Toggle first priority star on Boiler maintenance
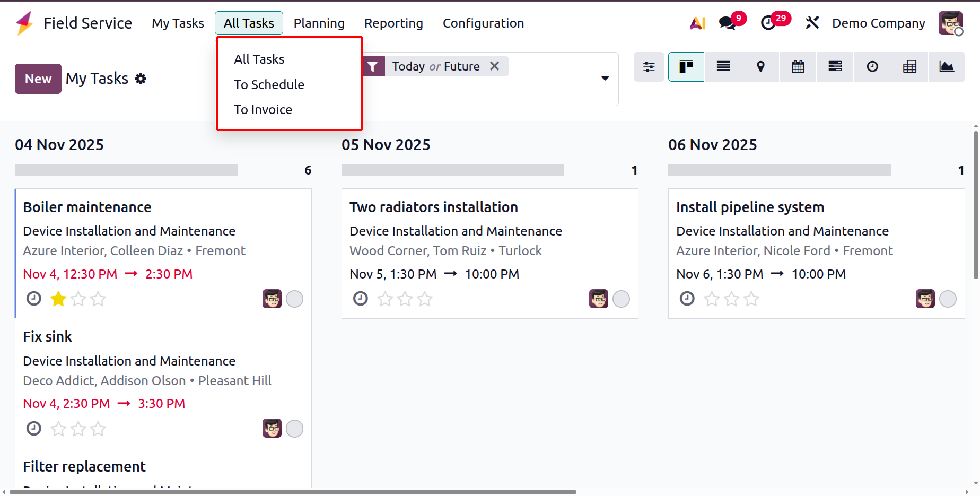 58,299
